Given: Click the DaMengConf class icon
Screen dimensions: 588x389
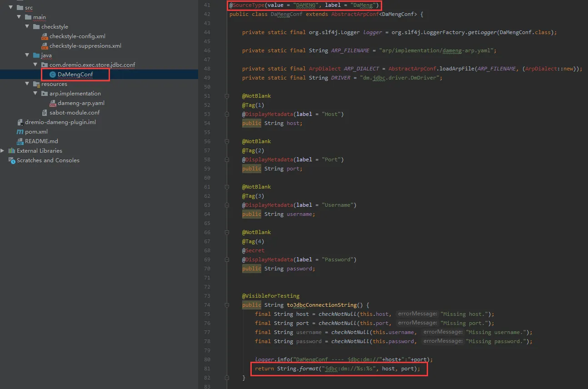Looking at the screenshot, I should click(x=53, y=75).
